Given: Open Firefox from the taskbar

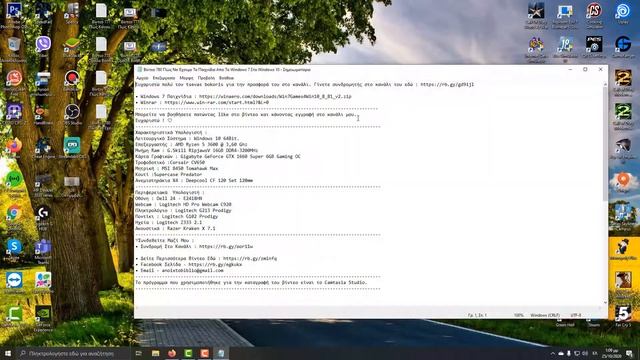Looking at the screenshot, I should 172,353.
